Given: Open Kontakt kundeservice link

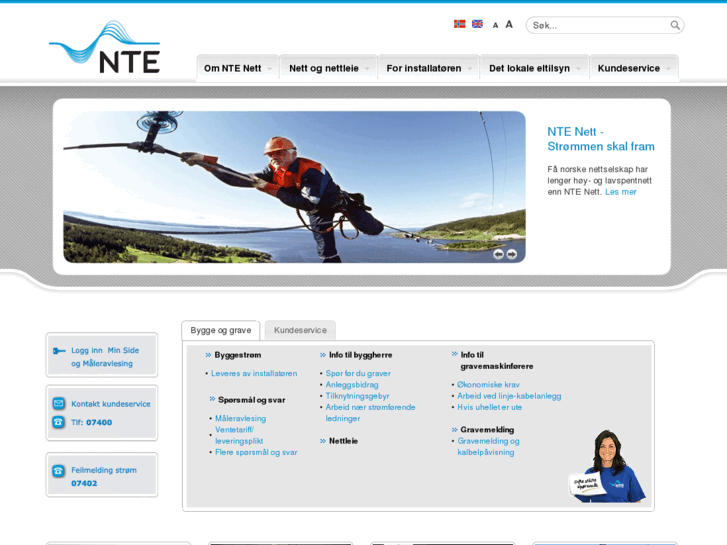Looking at the screenshot, I should click(110, 404).
